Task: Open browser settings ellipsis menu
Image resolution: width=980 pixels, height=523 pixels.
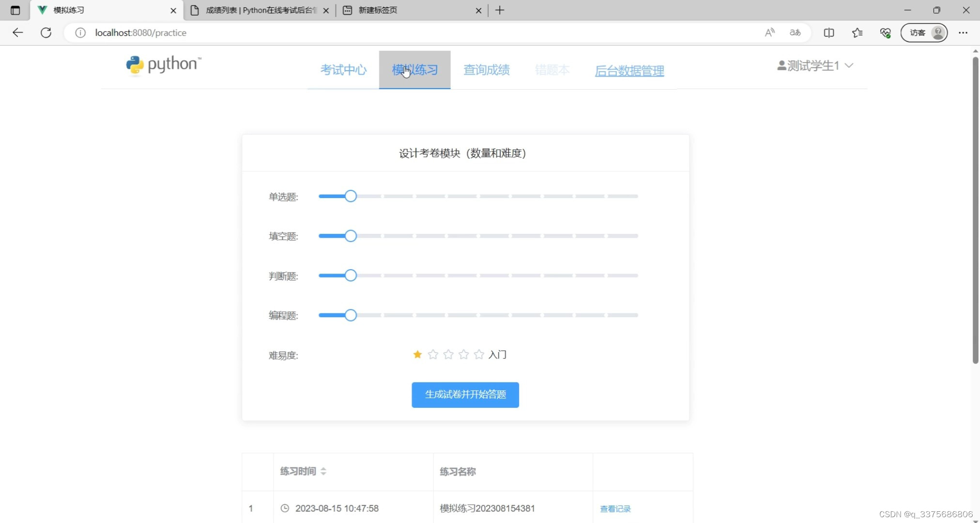Action: 963,32
